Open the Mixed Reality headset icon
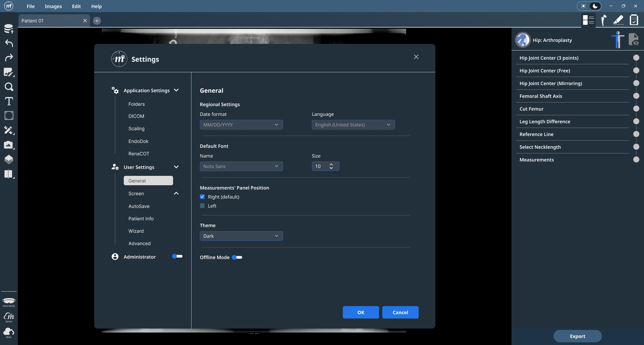644x345 pixels. 9,301
